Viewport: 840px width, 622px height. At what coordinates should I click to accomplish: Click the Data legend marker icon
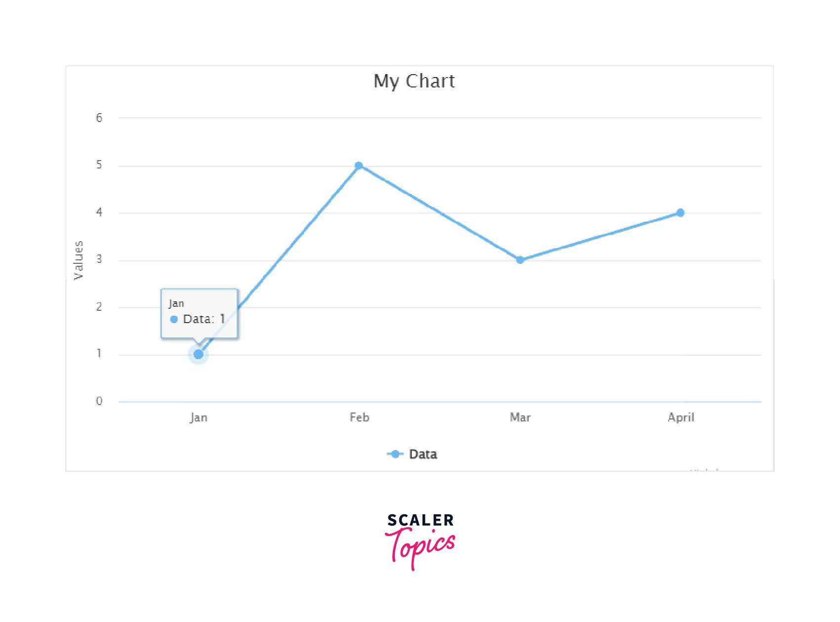395,454
